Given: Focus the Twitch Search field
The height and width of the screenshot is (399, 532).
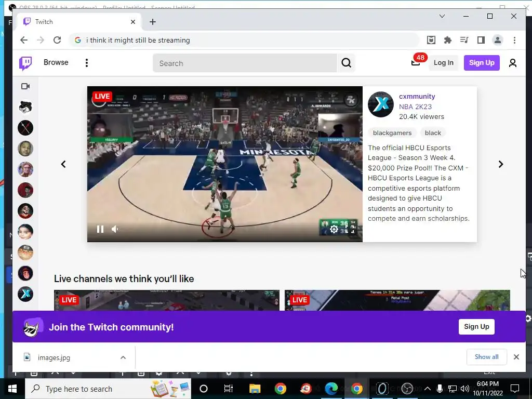Looking at the screenshot, I should tap(245, 63).
